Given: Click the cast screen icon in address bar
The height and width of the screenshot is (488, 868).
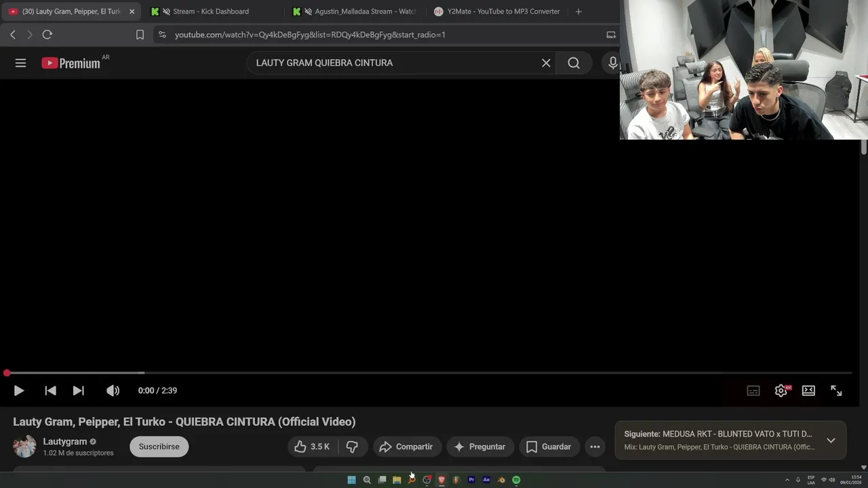Looking at the screenshot, I should pos(611,35).
